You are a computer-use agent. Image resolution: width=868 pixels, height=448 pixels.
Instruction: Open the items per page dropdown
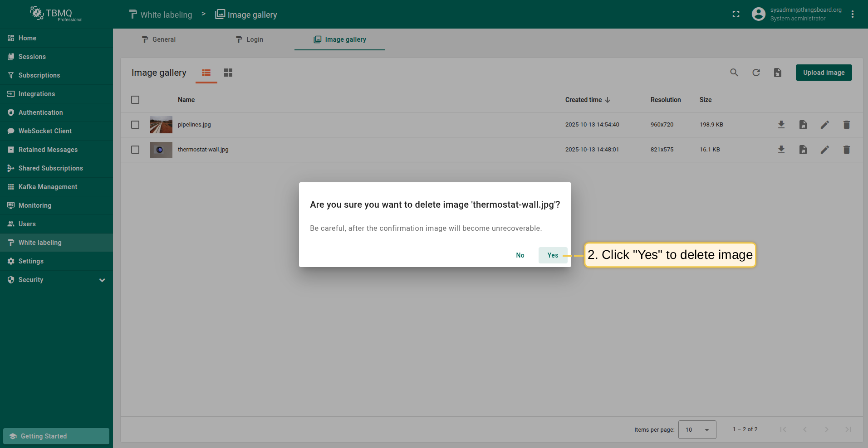[697, 429]
